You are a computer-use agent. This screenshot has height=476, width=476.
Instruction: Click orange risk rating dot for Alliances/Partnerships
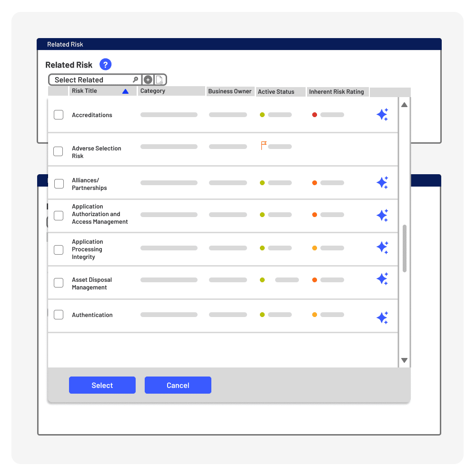[x=315, y=183]
